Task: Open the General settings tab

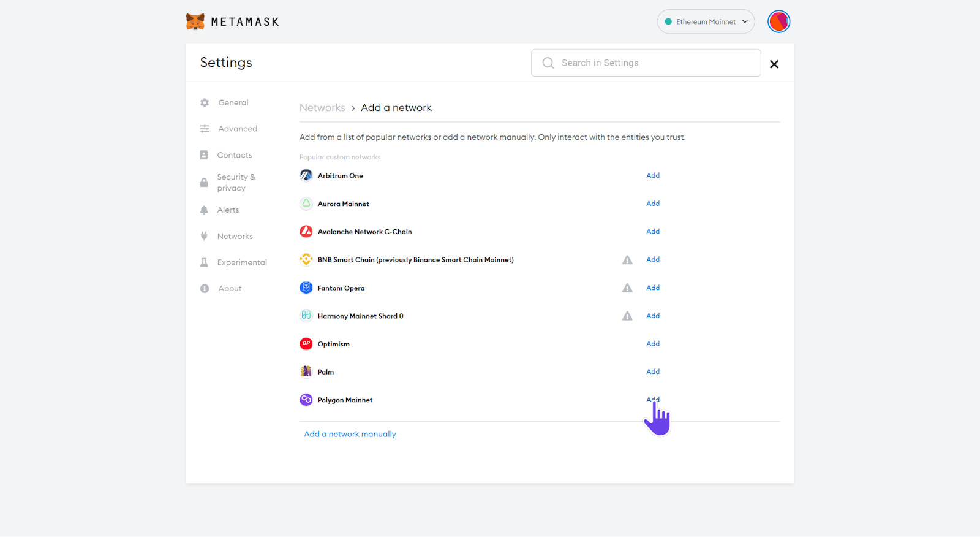Action: tap(233, 103)
